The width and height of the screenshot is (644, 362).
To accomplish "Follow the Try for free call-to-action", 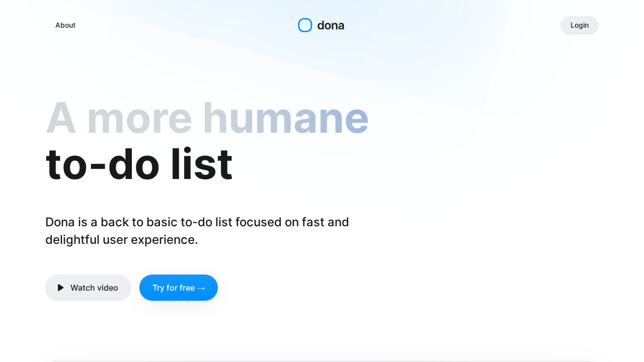I will (179, 288).
